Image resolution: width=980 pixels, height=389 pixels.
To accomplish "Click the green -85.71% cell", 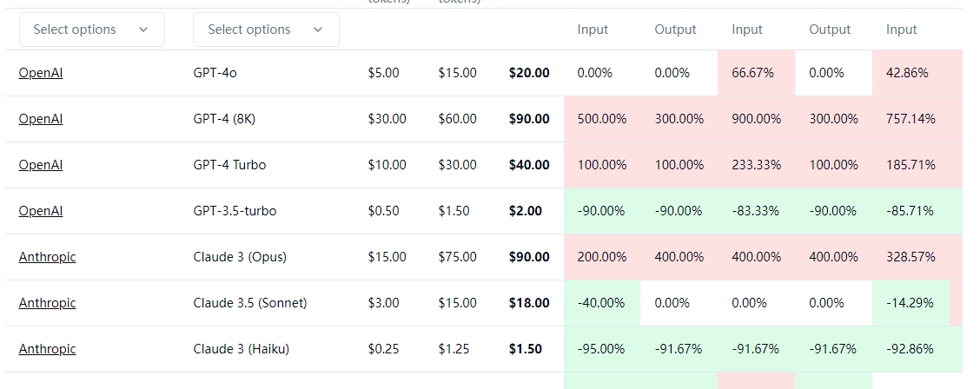I will [910, 211].
